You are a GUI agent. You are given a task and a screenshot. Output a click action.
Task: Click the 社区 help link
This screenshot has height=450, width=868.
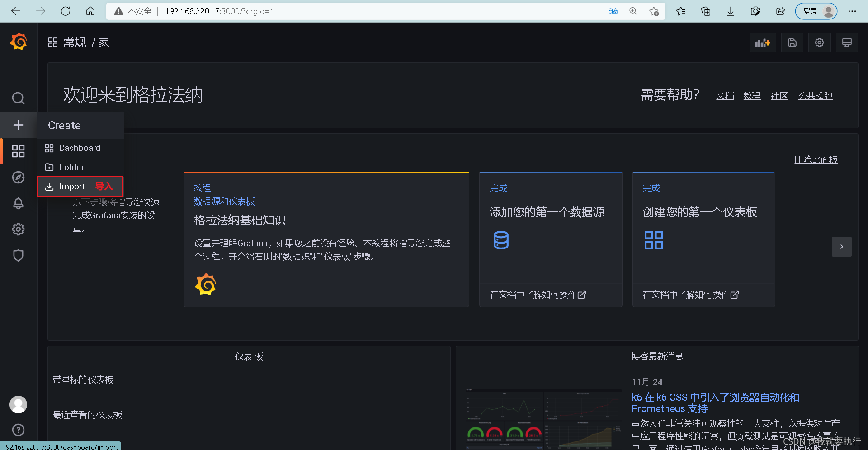[x=779, y=96]
